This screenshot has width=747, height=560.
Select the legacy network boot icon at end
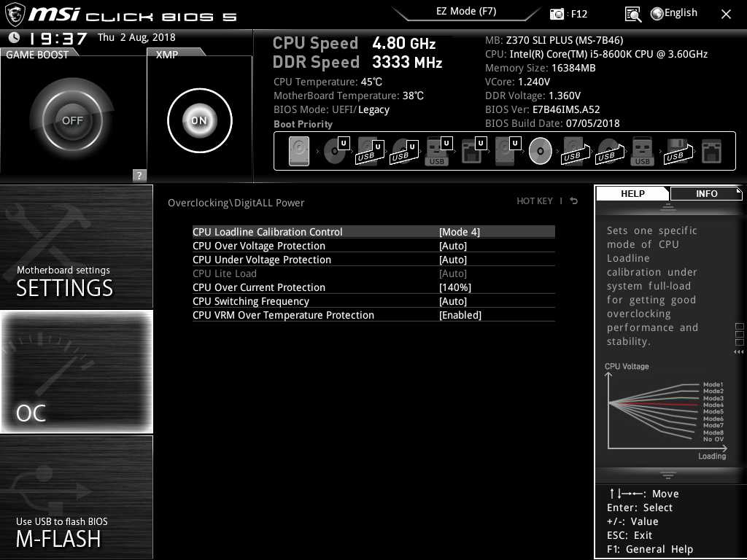[x=712, y=152]
